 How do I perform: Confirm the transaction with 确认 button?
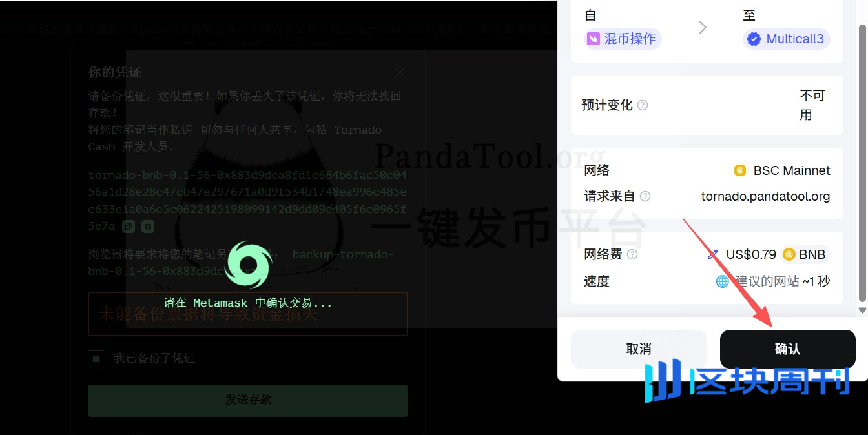pyautogui.click(x=787, y=349)
